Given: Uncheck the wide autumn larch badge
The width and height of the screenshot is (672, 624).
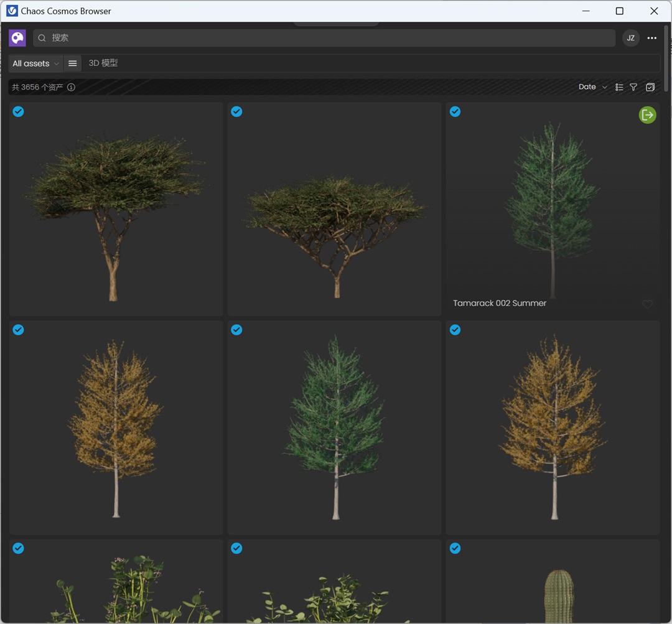Looking at the screenshot, I should click(x=455, y=330).
